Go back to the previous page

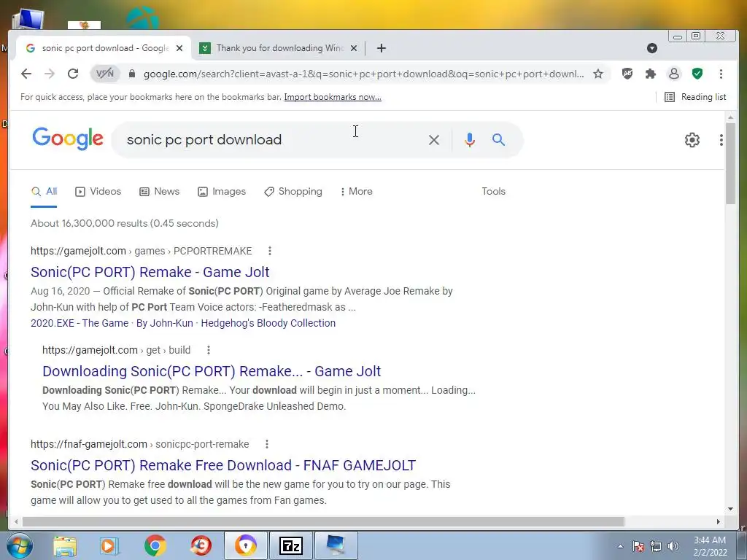coord(26,74)
